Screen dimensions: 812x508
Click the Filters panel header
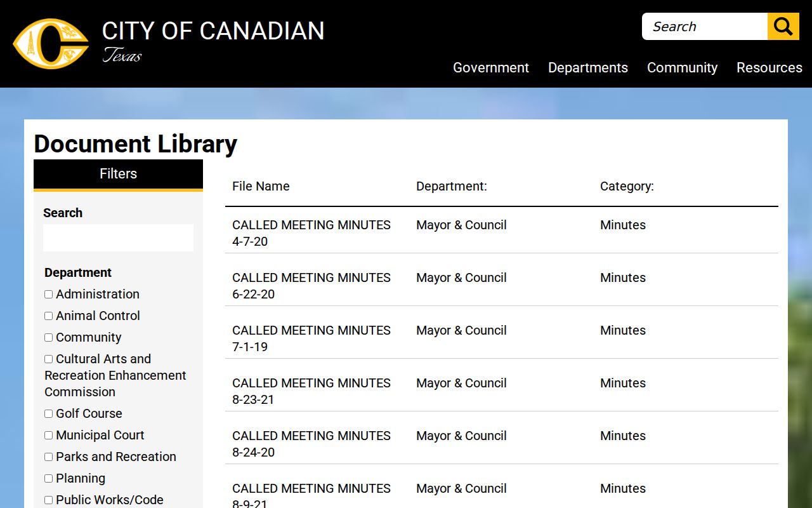(x=118, y=175)
